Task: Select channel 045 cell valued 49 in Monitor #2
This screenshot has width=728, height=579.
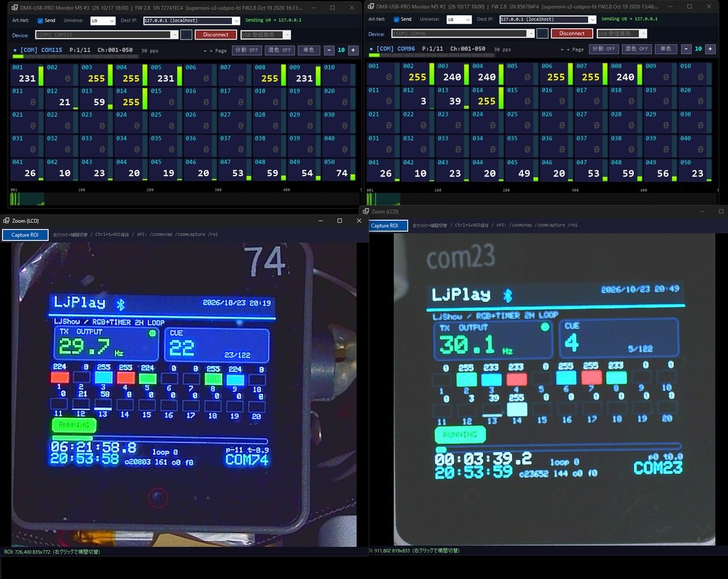Action: point(522,170)
